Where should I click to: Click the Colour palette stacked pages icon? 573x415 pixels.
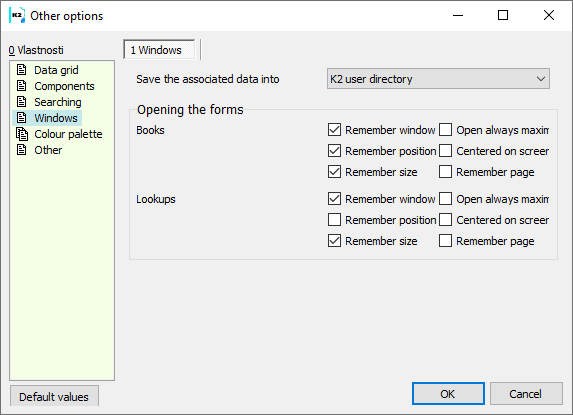pos(22,134)
